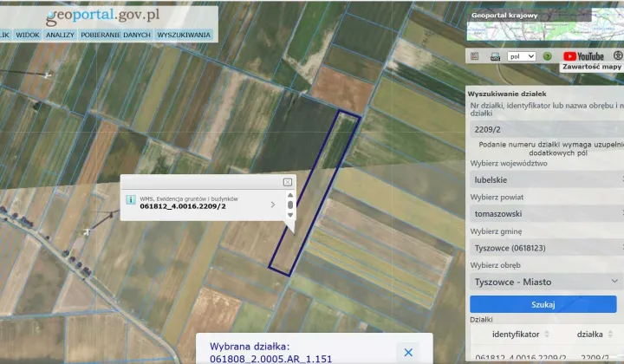The width and height of the screenshot is (624, 364).
Task: Click the Zawartość mapy label
Action: click(x=592, y=67)
